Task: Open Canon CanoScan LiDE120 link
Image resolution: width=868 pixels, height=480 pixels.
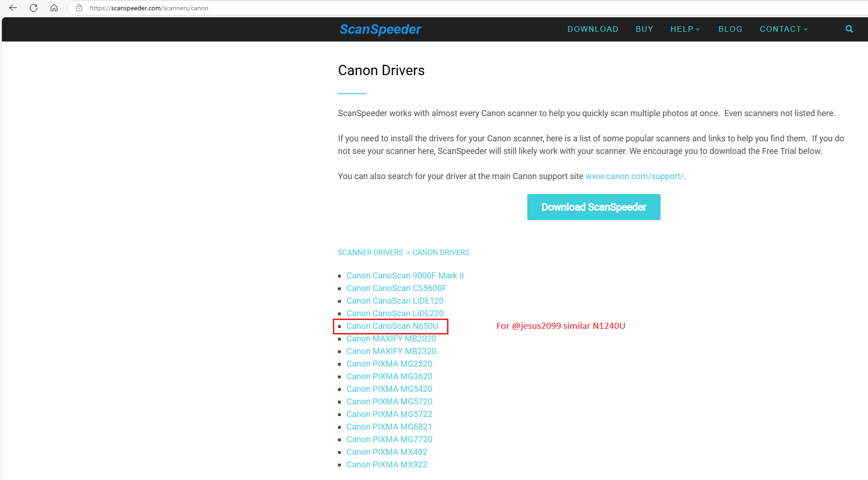Action: (395, 301)
